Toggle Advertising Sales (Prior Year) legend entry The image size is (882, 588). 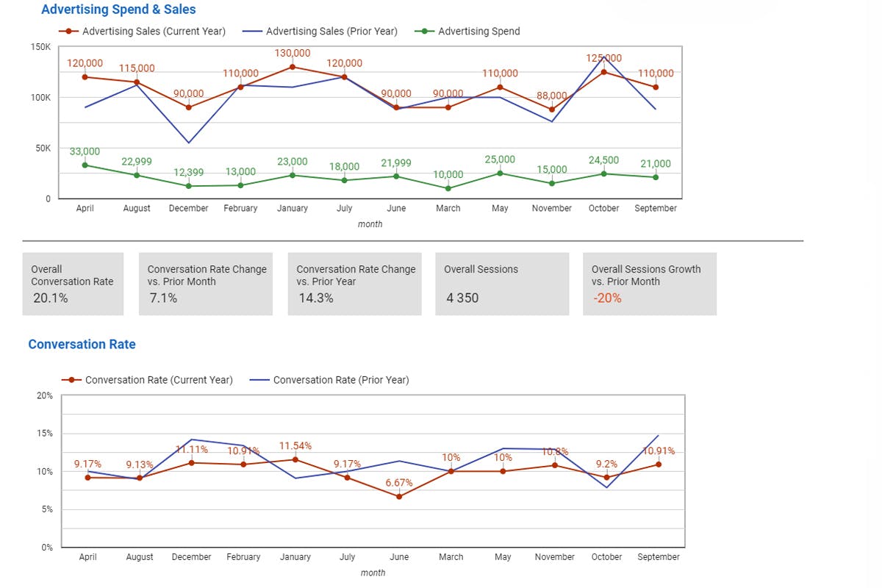point(320,32)
